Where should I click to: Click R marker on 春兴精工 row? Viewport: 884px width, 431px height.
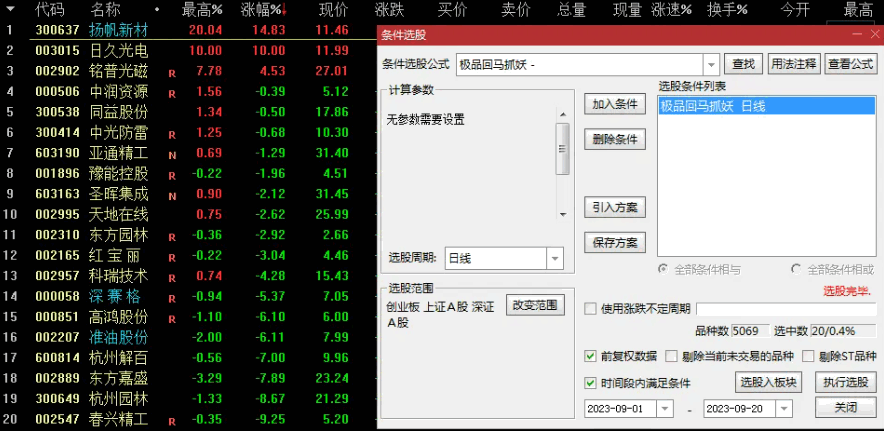[x=172, y=421]
